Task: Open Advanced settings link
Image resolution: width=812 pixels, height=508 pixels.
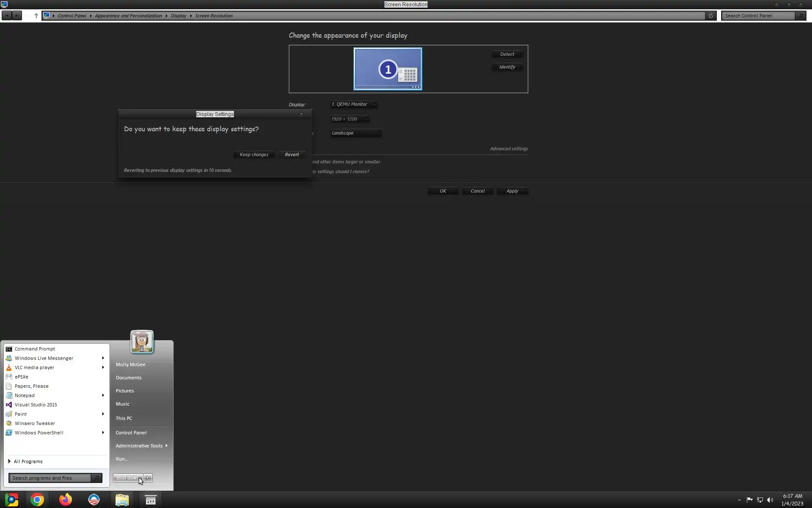Action: tap(509, 149)
